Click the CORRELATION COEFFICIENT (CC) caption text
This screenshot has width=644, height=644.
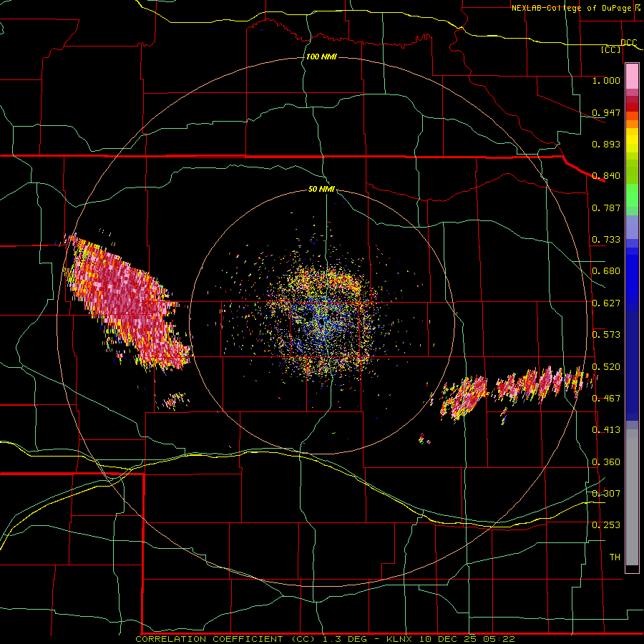225,639
